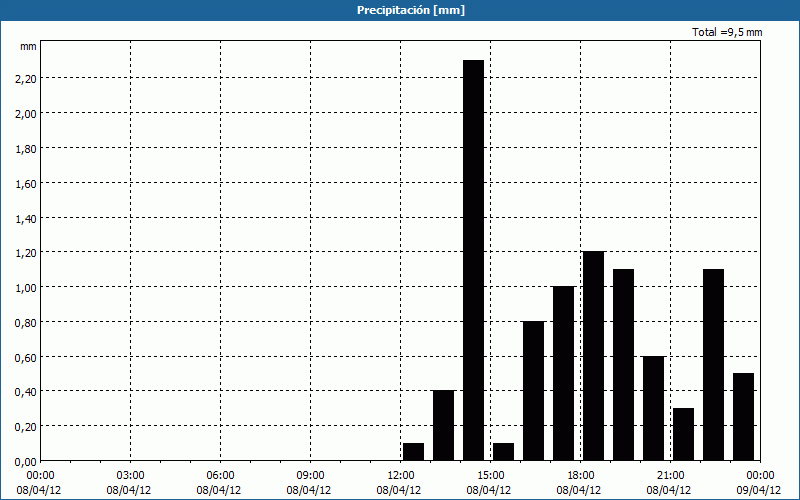
Task: Click the 12:00 time label
Action: pos(401,476)
